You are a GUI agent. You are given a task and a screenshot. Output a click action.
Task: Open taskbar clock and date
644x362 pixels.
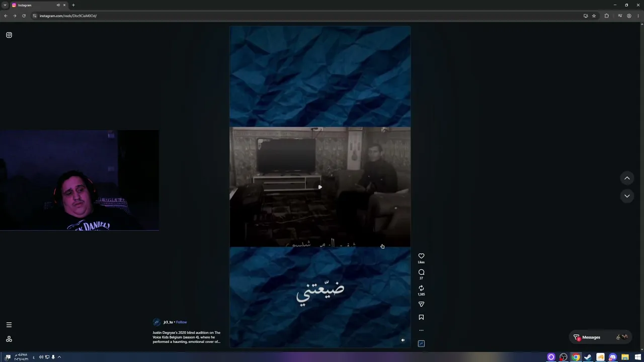coord(21,357)
